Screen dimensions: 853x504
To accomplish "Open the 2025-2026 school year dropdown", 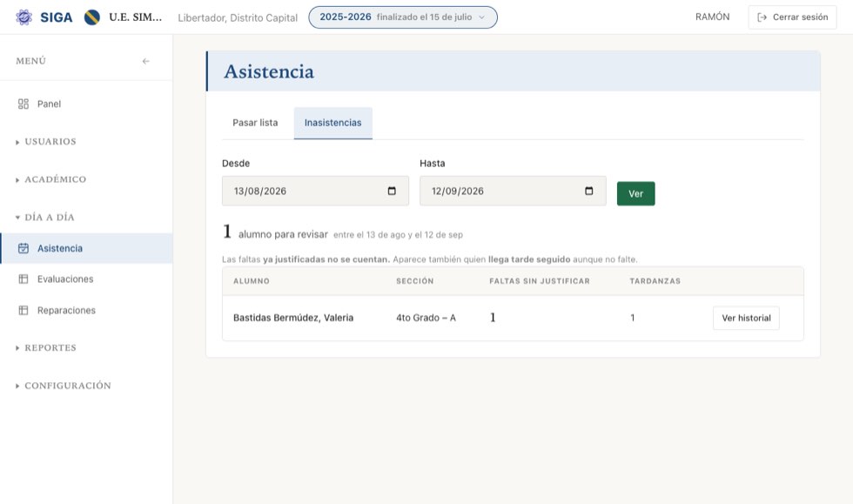I will [402, 17].
